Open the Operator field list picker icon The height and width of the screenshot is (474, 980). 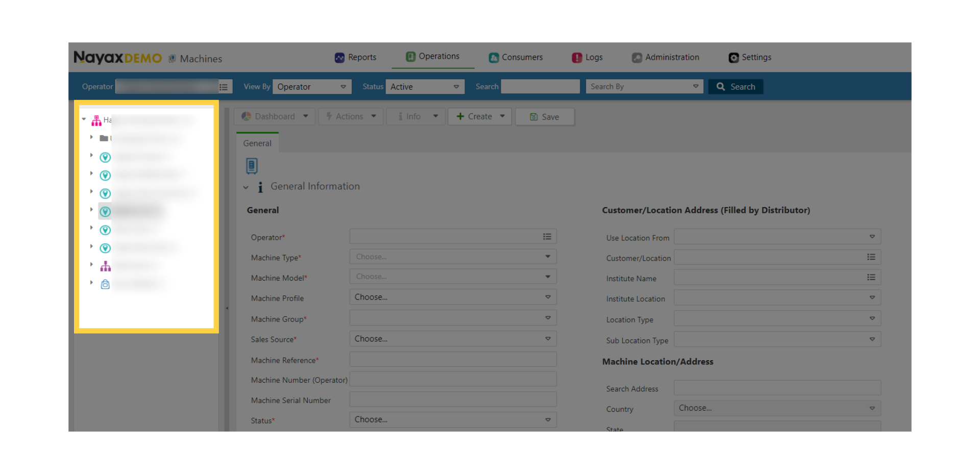coord(547,237)
